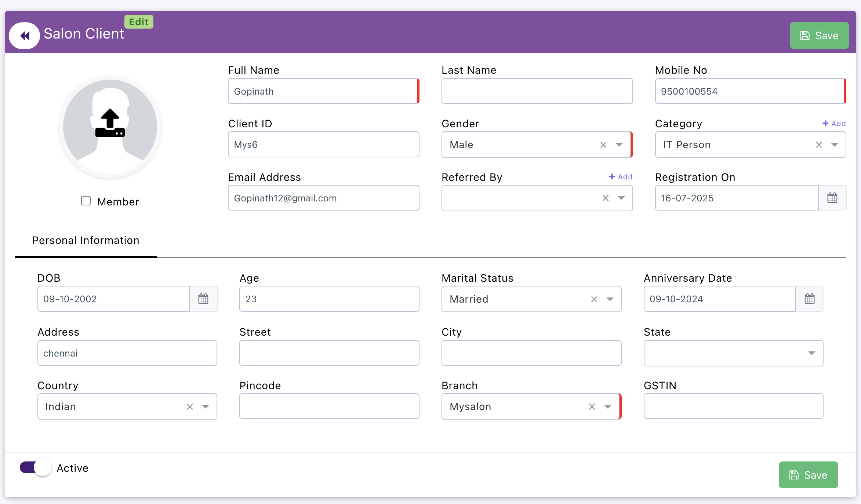This screenshot has height=504, width=861.
Task: Clear the IT Person category selection
Action: (x=819, y=145)
